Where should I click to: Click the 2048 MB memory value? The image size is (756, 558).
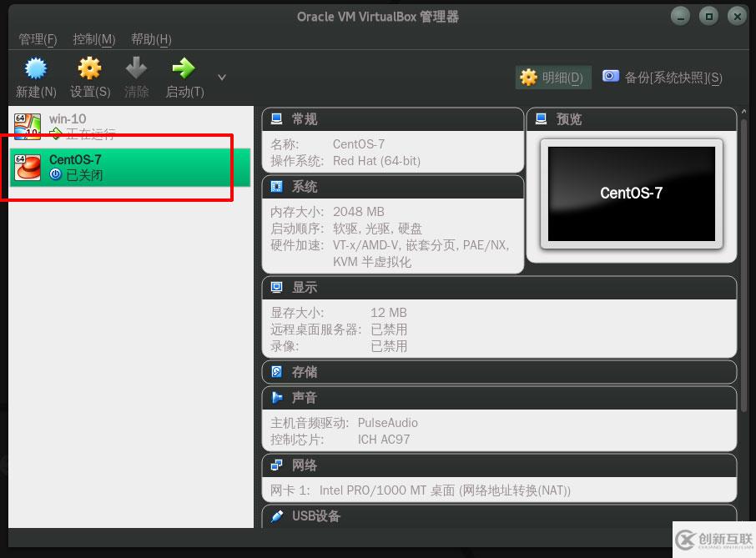[359, 212]
